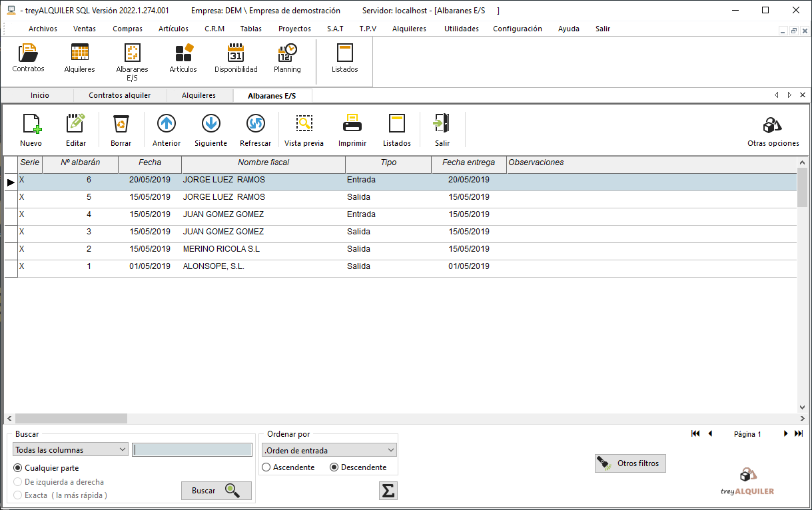Open the Configuración menu
This screenshot has height=510, width=812.
click(518, 29)
